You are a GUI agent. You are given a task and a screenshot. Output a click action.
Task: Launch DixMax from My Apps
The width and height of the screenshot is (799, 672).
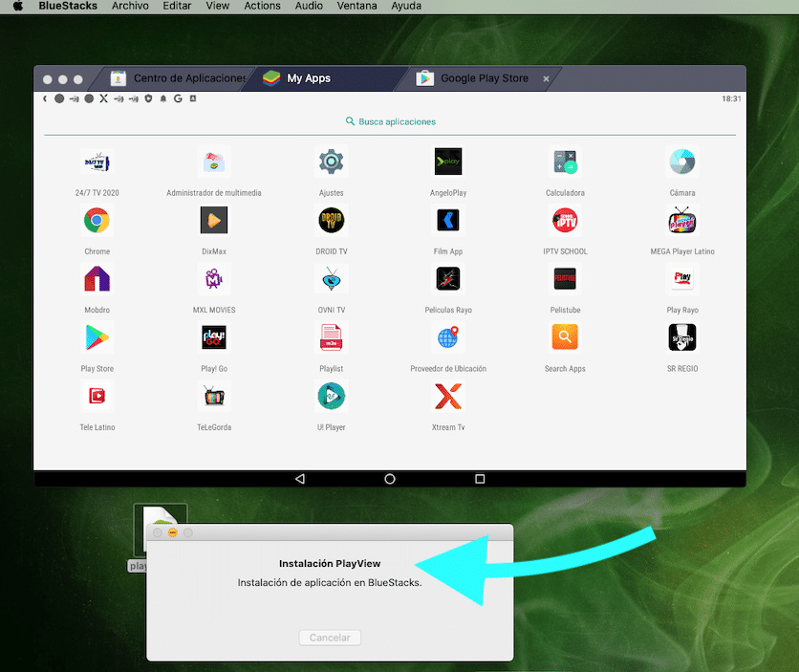213,220
